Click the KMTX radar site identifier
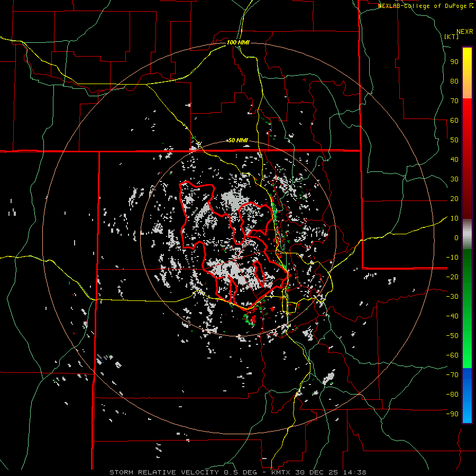476x476 pixels. (281, 472)
